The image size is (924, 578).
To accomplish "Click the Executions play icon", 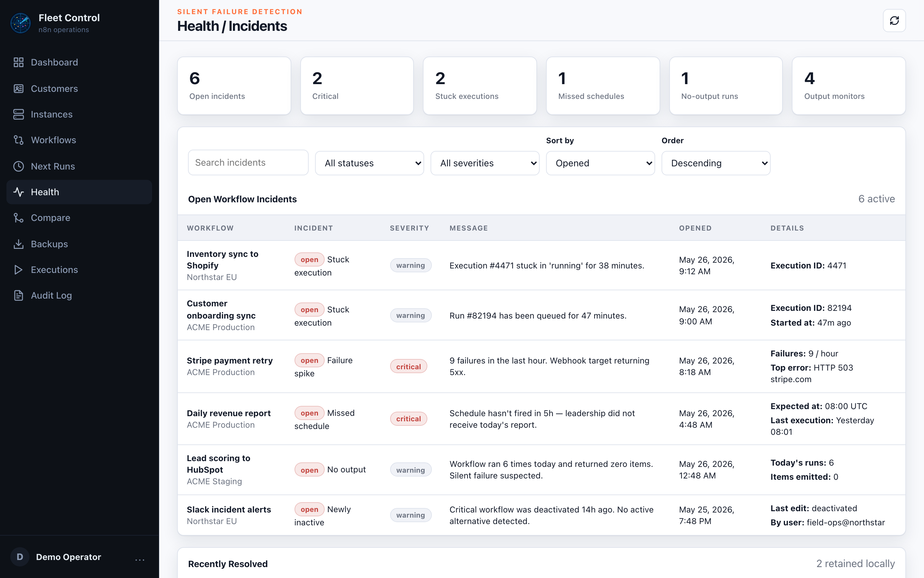I will [18, 270].
